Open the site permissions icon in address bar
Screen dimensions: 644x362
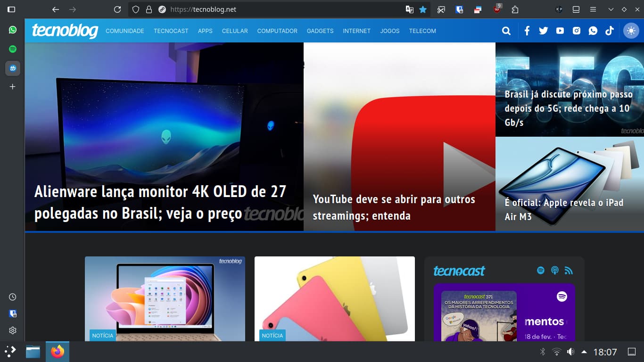(162, 9)
